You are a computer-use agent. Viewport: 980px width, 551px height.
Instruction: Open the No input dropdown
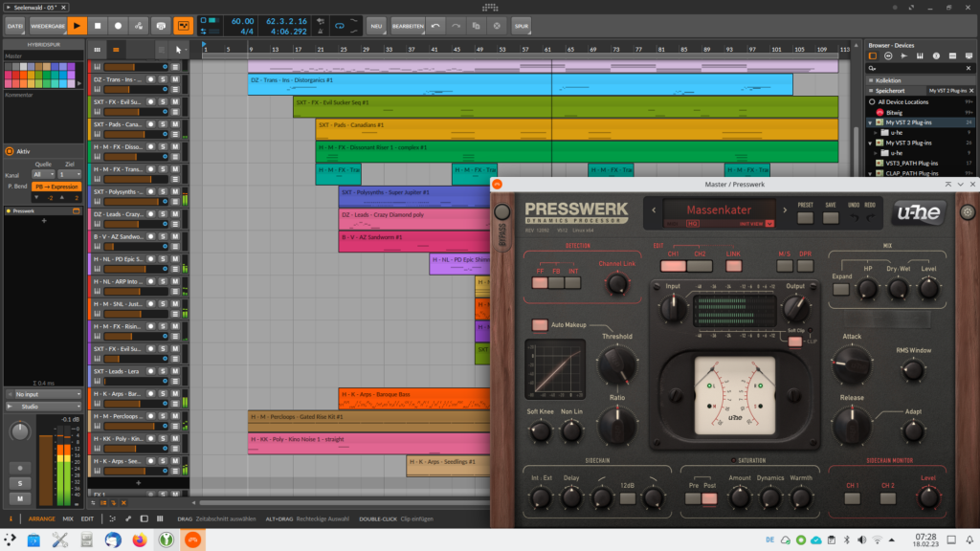(x=44, y=394)
